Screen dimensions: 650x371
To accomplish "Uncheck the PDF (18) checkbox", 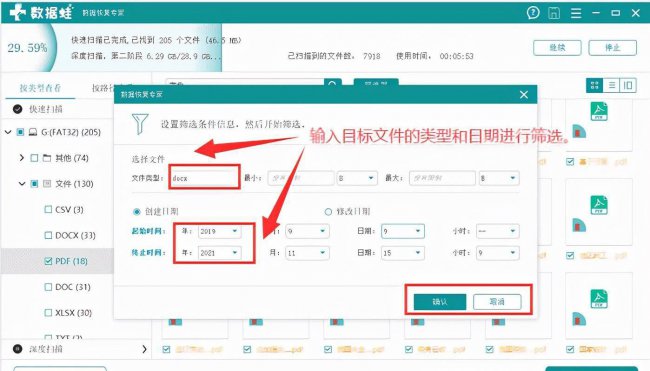I will (x=48, y=261).
